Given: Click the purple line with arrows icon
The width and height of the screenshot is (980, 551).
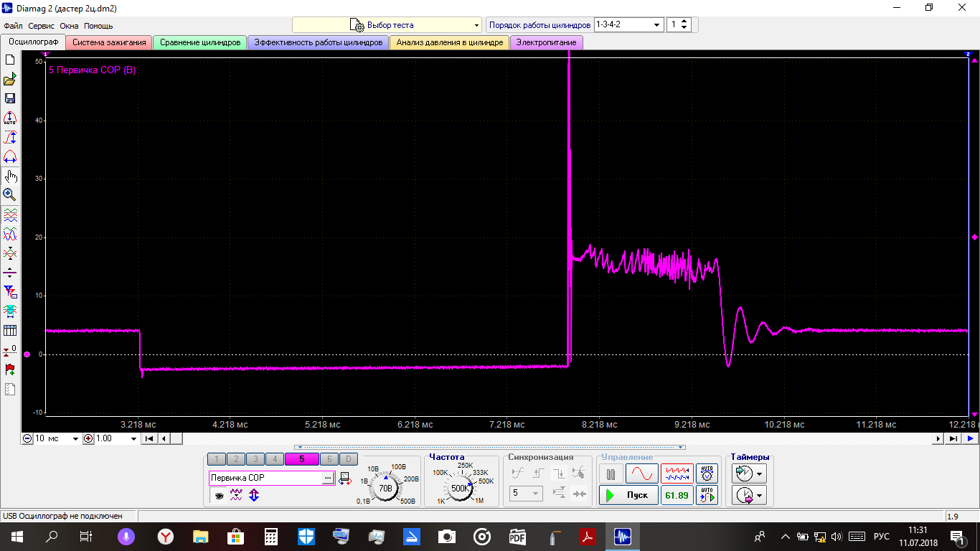Looking at the screenshot, I should (x=10, y=273).
